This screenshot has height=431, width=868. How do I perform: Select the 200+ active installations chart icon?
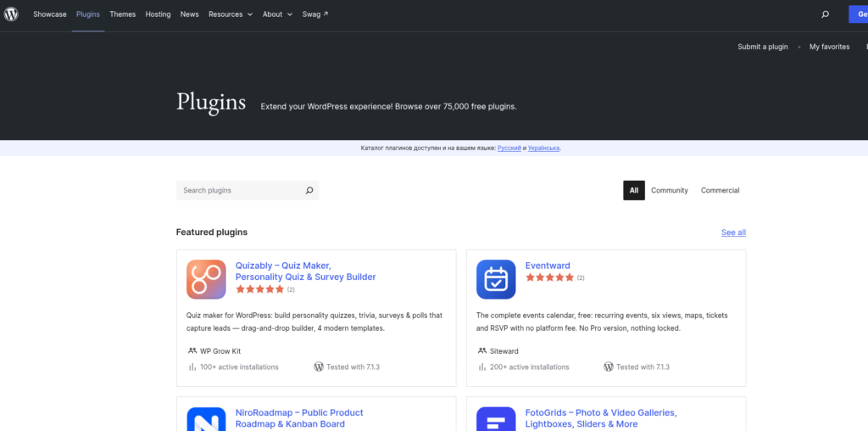482,367
